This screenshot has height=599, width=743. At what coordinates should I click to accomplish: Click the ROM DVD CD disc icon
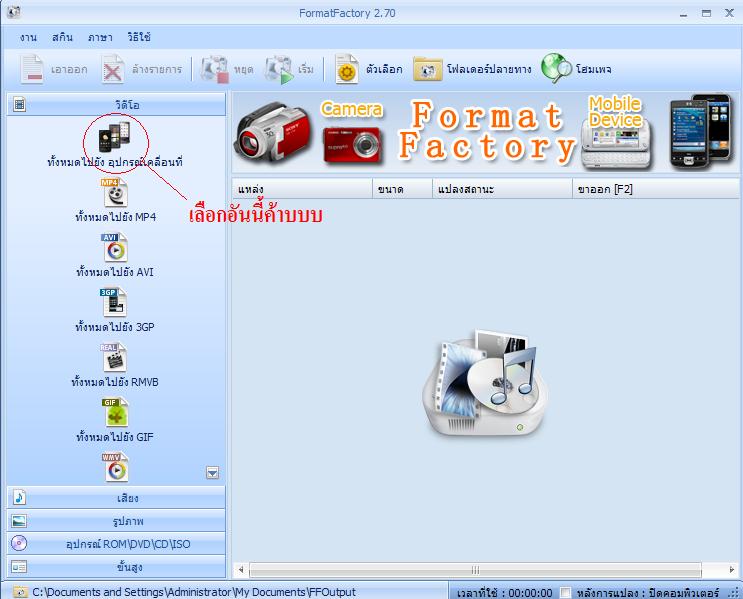pyautogui.click(x=19, y=543)
